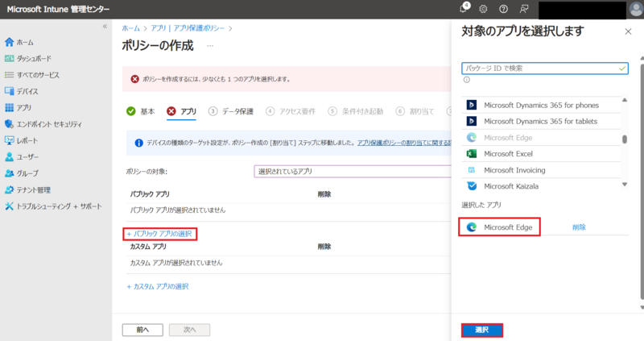Image resolution: width=644 pixels, height=341 pixels.
Task: Open the アプリ保護ポリシーの割り当て info link
Action: pos(404,143)
